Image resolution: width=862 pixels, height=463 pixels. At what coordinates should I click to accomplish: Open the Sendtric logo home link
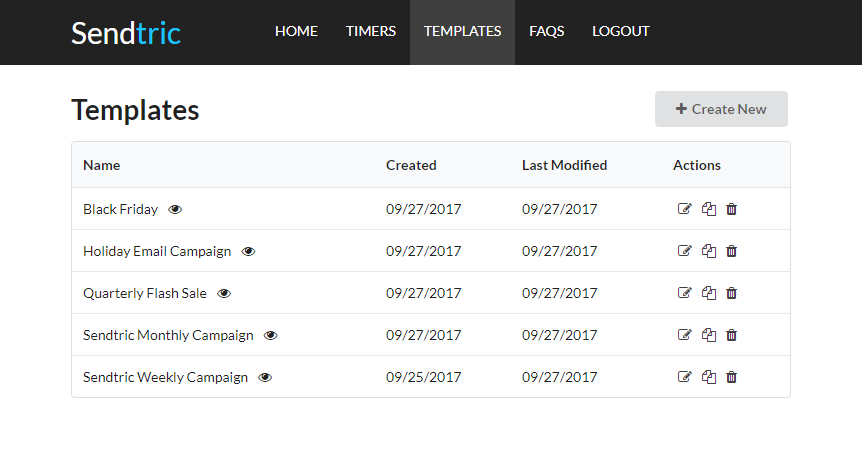[126, 33]
